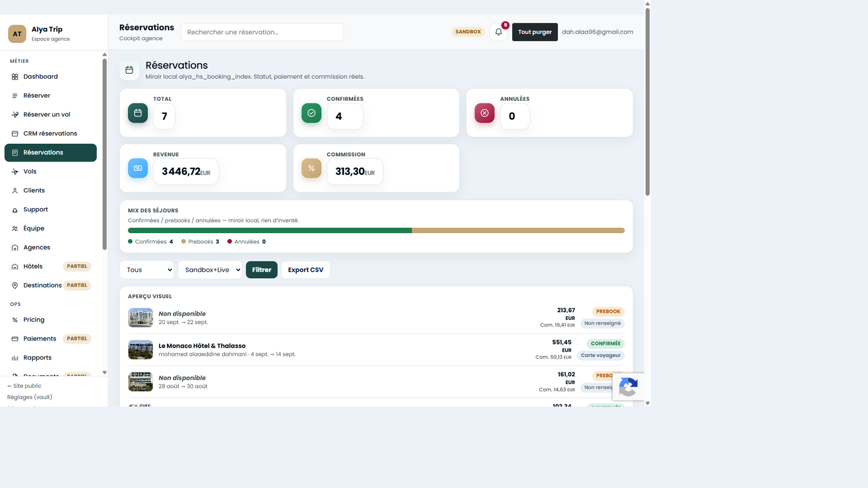This screenshot has height=488, width=868.
Task: Follow the Site public link
Action: (24, 386)
